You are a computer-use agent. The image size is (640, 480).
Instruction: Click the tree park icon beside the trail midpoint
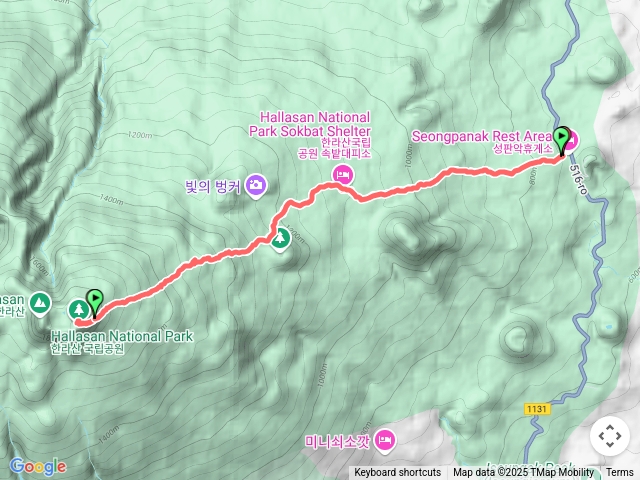click(x=280, y=240)
